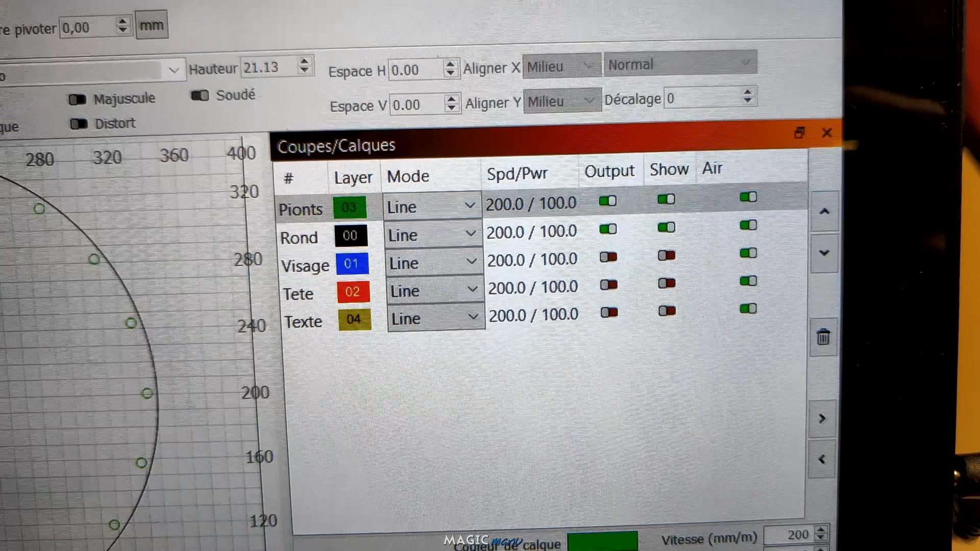
Task: Click the left chevron arrow button
Action: [x=822, y=460]
